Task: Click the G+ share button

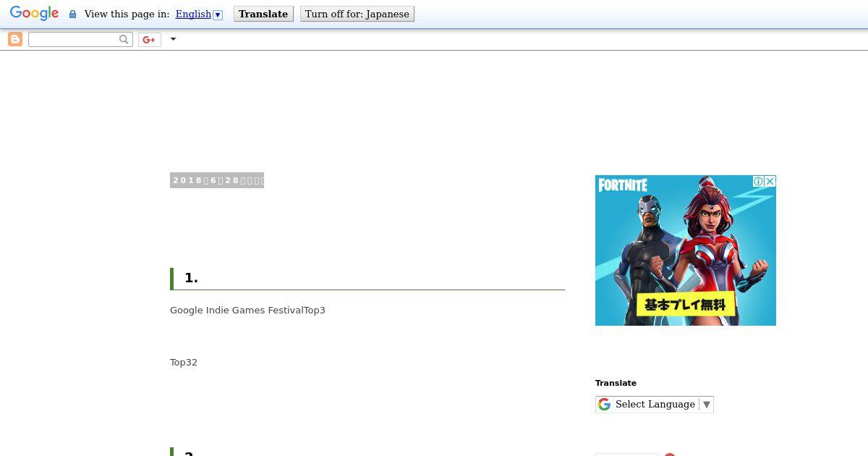Action: [149, 39]
